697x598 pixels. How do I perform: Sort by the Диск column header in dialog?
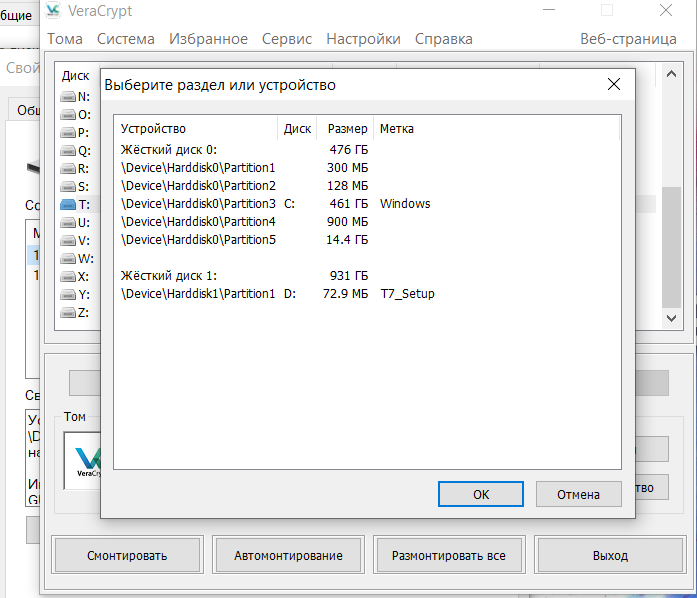click(x=297, y=128)
